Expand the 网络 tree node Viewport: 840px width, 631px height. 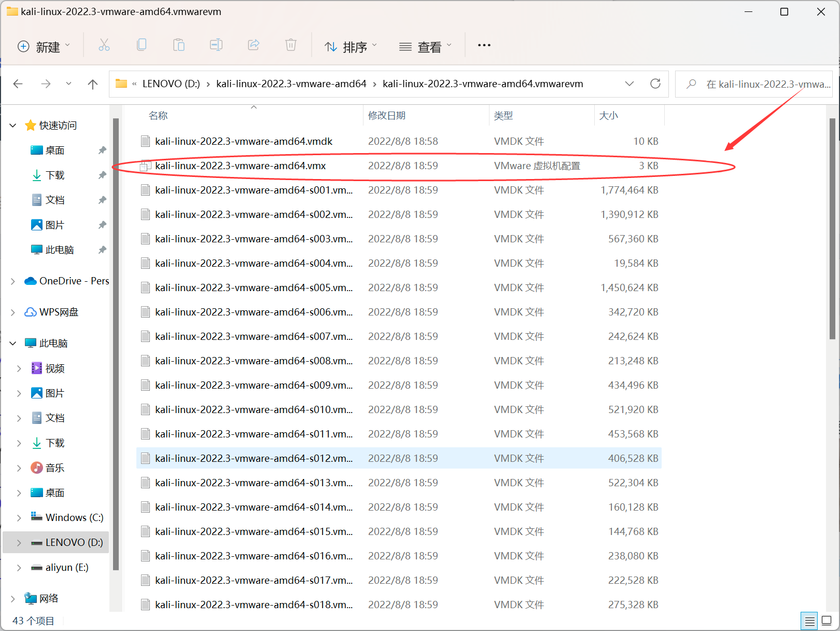point(13,599)
